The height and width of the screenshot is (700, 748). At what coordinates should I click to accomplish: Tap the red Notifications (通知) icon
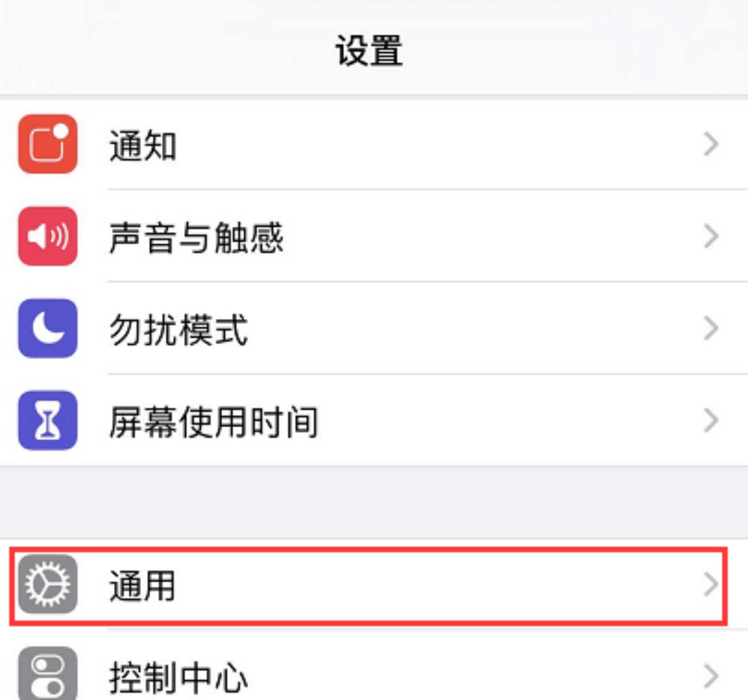pos(48,144)
